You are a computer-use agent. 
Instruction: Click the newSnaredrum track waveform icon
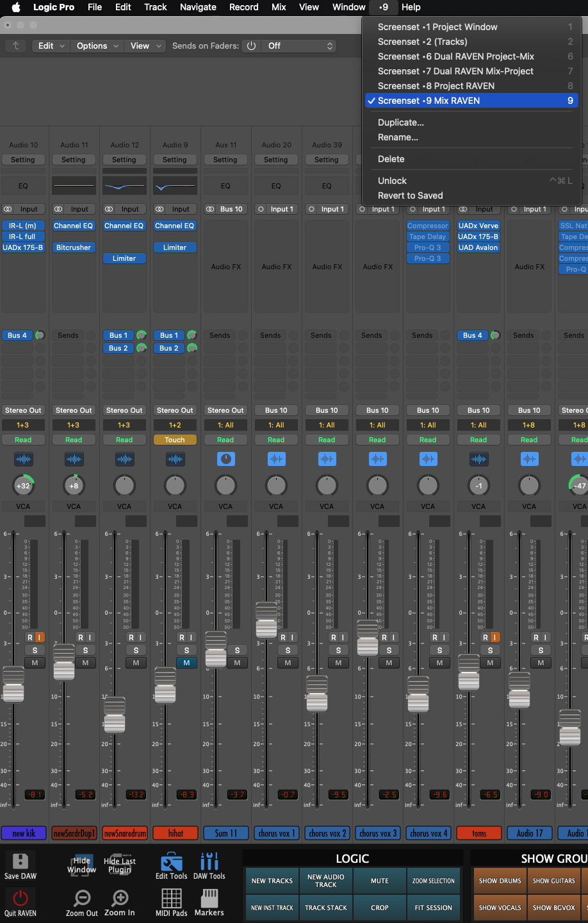click(124, 459)
